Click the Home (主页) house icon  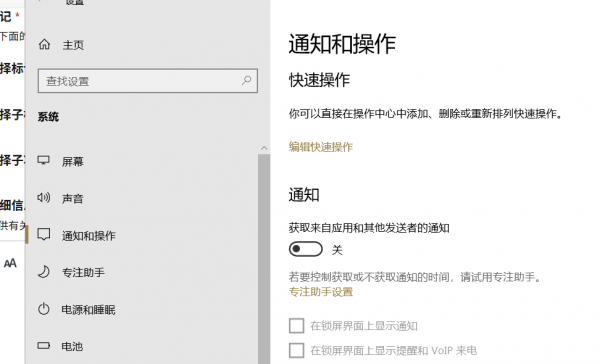point(44,44)
